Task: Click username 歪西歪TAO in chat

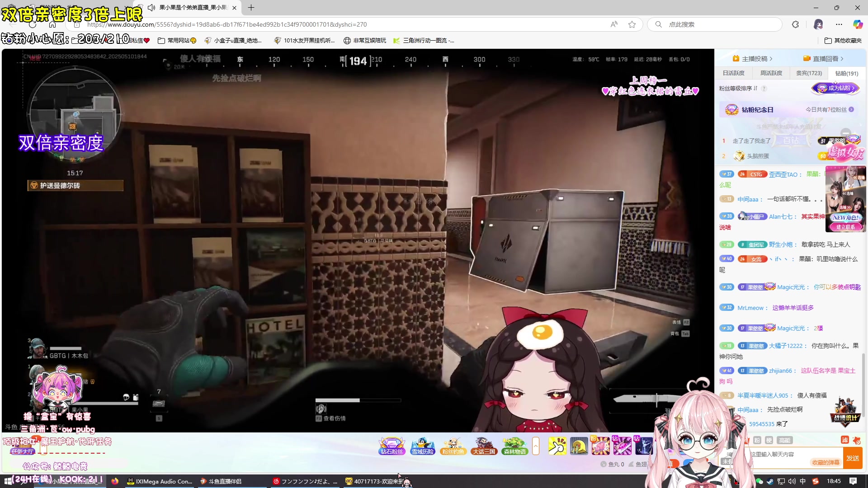Action: [783, 175]
